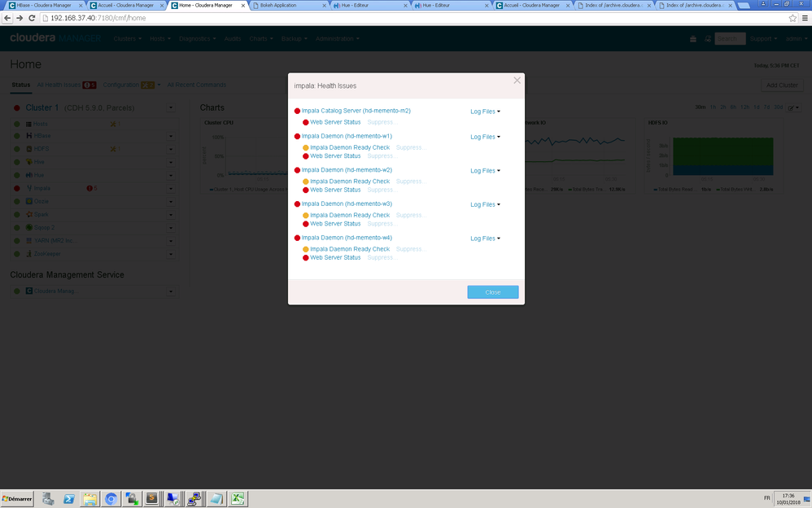Open HBase via its service icon
812x508 pixels.
point(28,136)
